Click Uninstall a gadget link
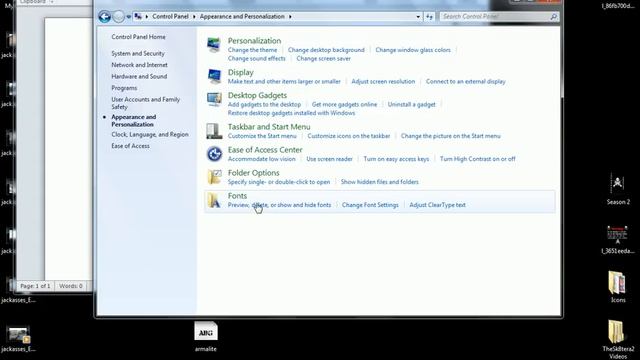The width and height of the screenshot is (640, 360). [411, 104]
